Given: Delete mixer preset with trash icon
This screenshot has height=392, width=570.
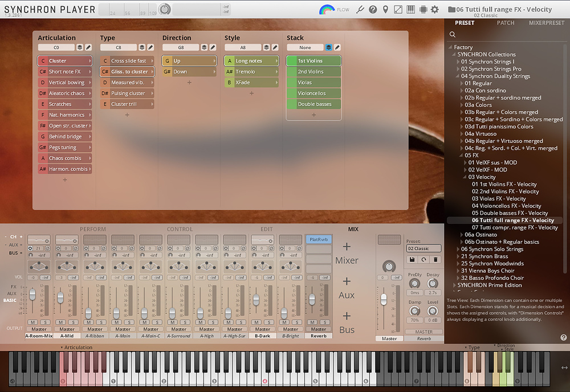Looking at the screenshot, I should (x=435, y=259).
